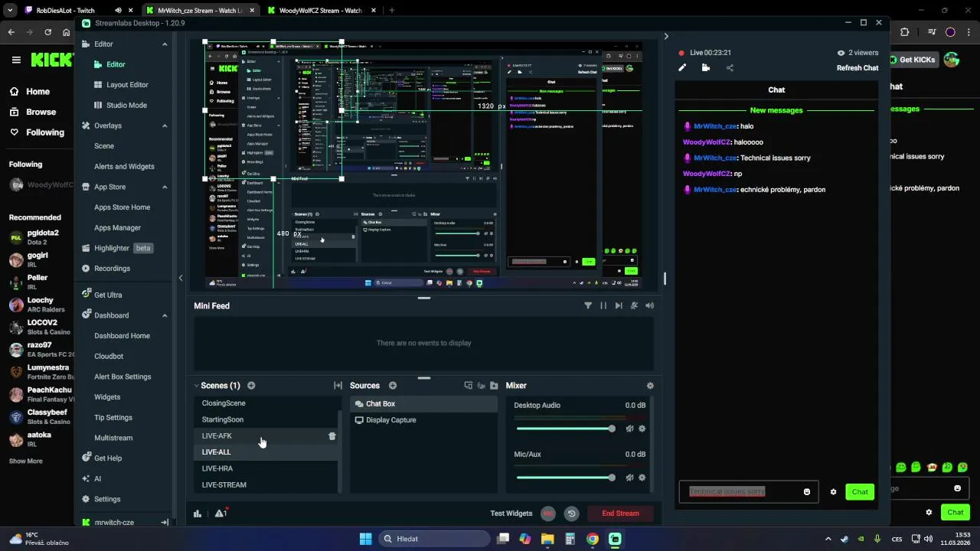The image size is (980, 551).
Task: Open Layout Editor in the sidebar
Action: coord(127,85)
